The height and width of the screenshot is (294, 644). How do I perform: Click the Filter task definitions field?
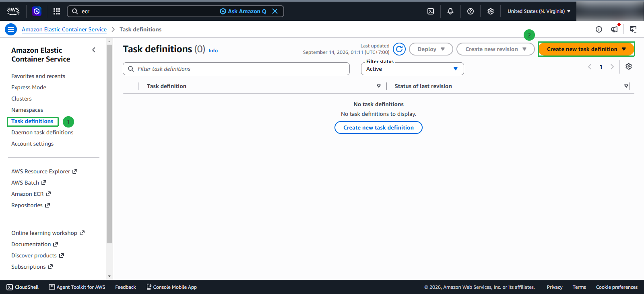236,69
